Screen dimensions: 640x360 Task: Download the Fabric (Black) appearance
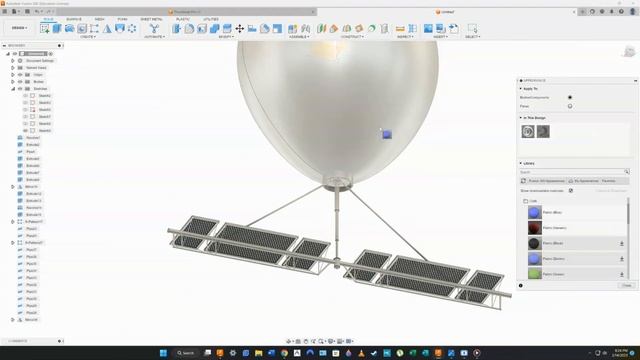tap(622, 243)
